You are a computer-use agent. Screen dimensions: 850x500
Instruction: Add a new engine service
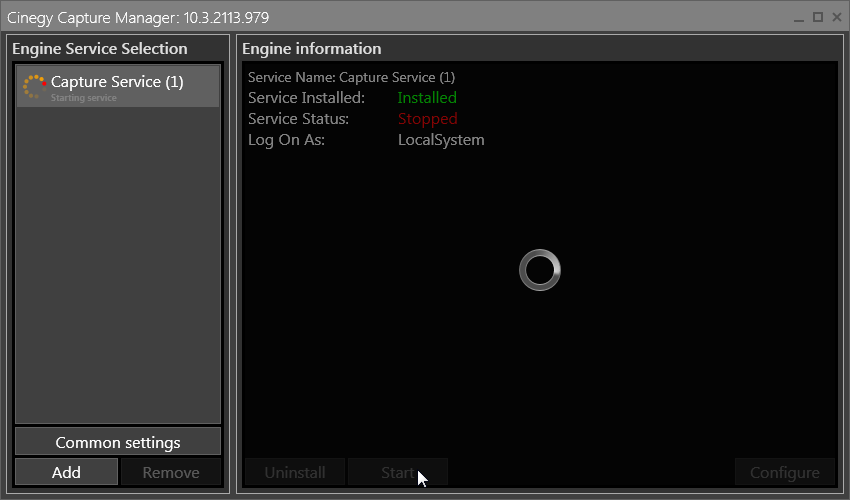(x=66, y=472)
